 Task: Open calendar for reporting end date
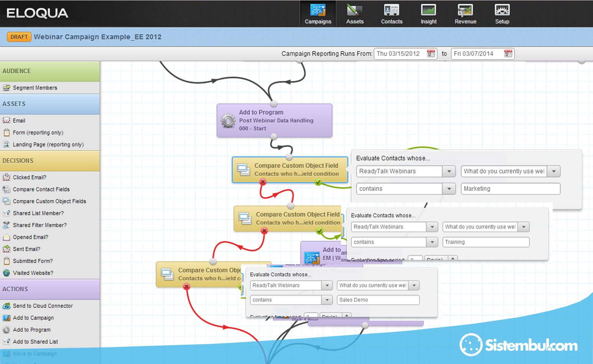508,54
